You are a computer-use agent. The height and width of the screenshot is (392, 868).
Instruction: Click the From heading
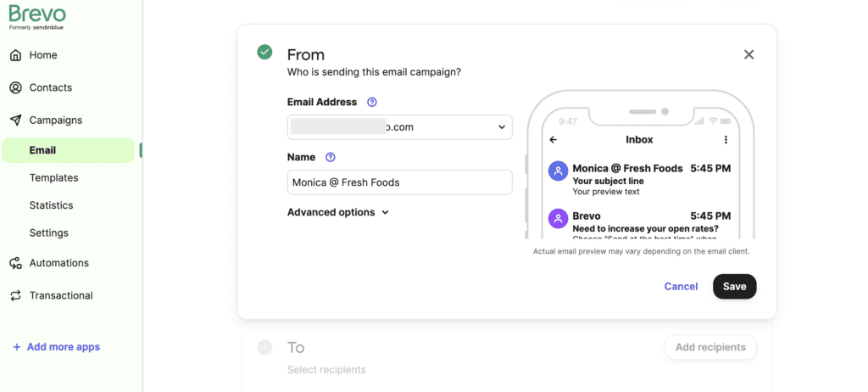tap(305, 55)
